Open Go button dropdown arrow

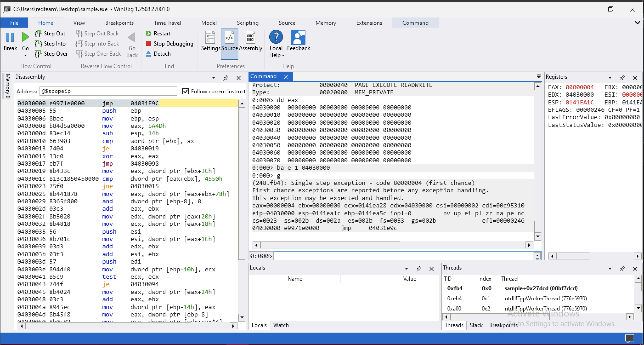point(25,55)
